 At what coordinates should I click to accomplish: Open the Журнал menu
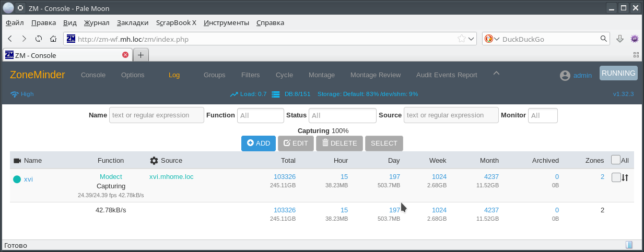coord(97,22)
